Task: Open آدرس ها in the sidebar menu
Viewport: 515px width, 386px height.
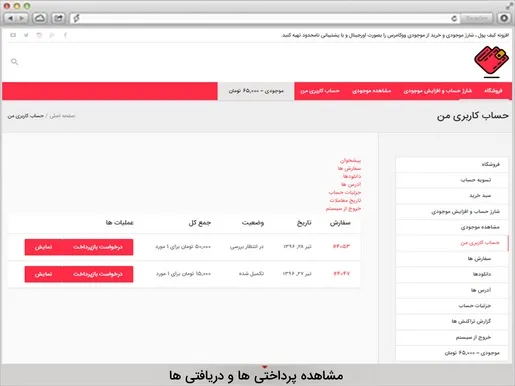Action: (452, 290)
